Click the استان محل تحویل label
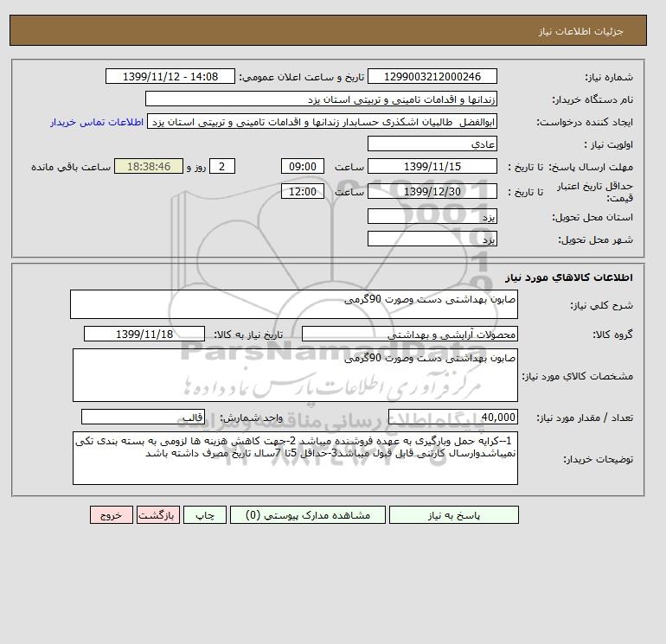666x644 pixels. pyautogui.click(x=592, y=217)
